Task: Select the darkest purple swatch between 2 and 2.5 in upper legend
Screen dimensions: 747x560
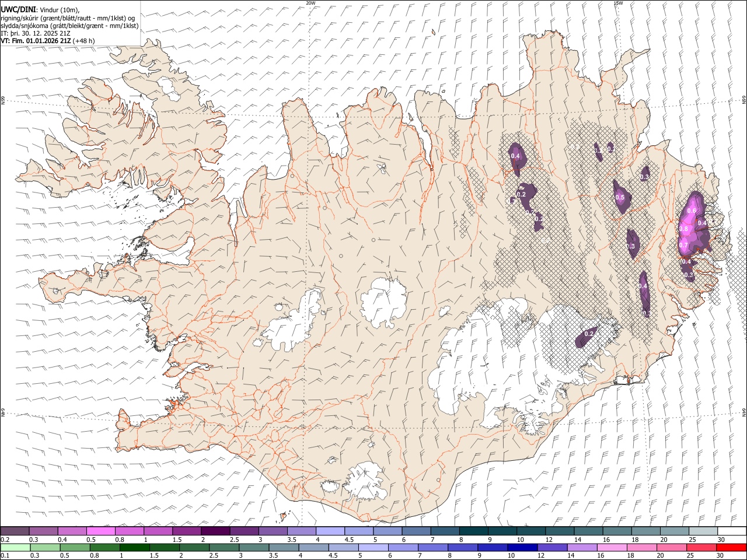Action: coord(215,531)
